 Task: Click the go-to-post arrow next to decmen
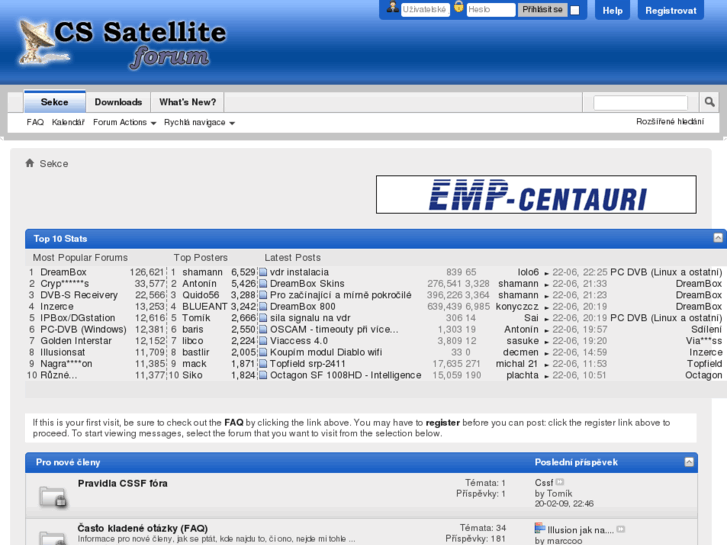(x=547, y=353)
